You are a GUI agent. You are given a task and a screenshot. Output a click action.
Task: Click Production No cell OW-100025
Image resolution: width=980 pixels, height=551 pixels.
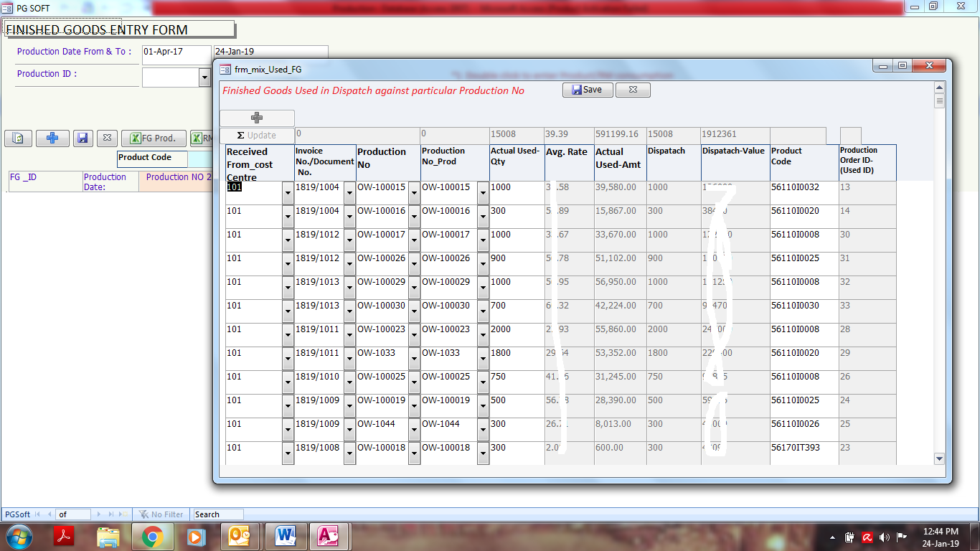(x=382, y=382)
